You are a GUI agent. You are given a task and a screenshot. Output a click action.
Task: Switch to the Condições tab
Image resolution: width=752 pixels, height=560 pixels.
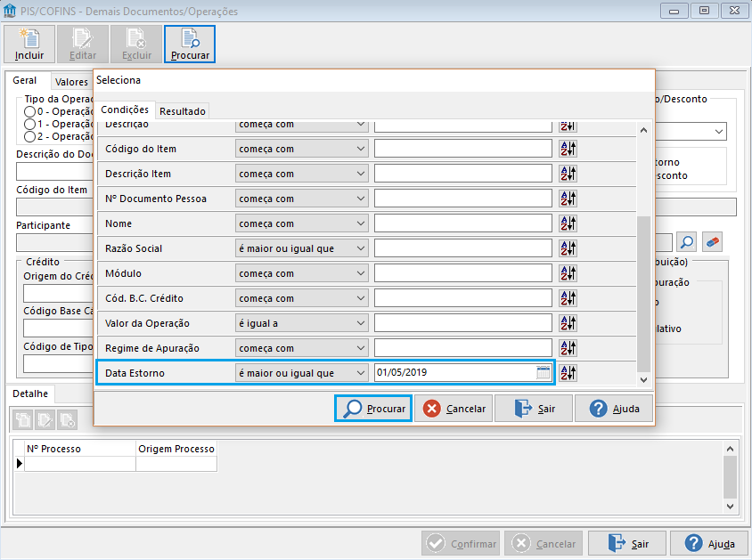125,110
